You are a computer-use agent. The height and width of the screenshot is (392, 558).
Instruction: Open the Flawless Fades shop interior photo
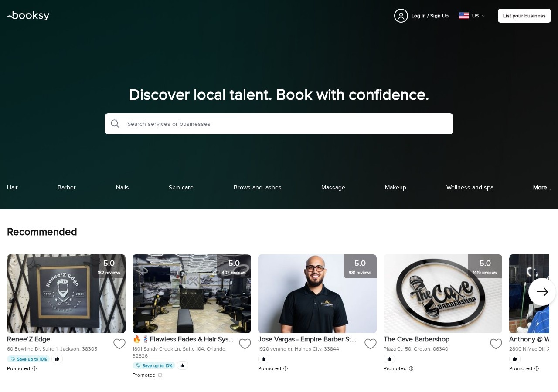(x=192, y=294)
